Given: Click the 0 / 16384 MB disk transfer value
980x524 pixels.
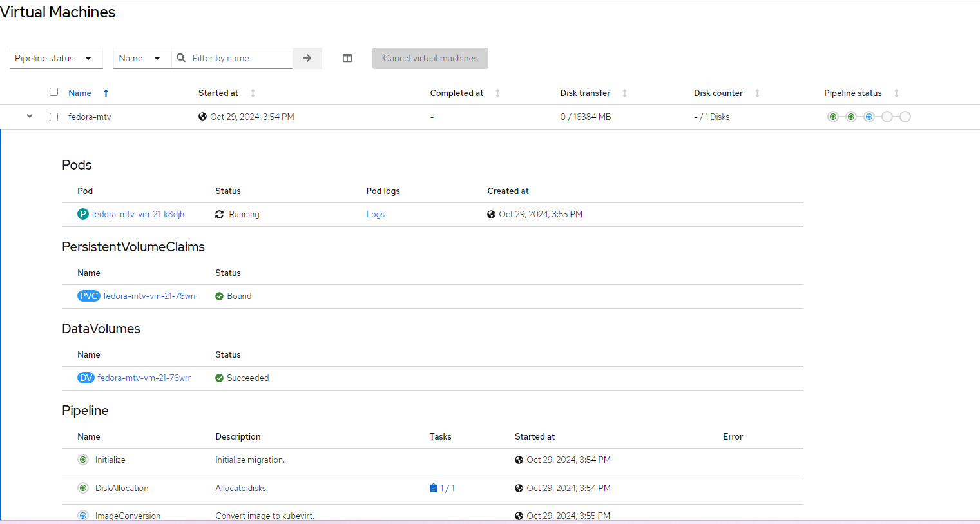Looking at the screenshot, I should pyautogui.click(x=586, y=117).
